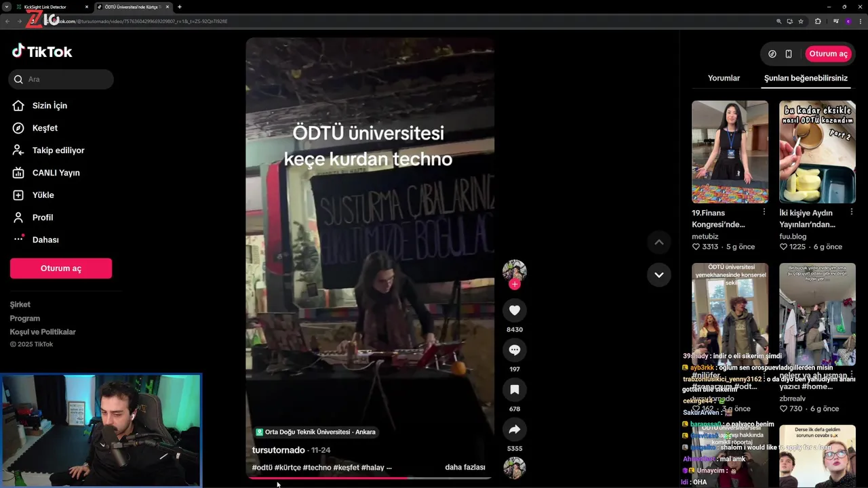Image resolution: width=868 pixels, height=488 pixels.
Task: Open CANLI Yayın section
Action: coord(56,173)
